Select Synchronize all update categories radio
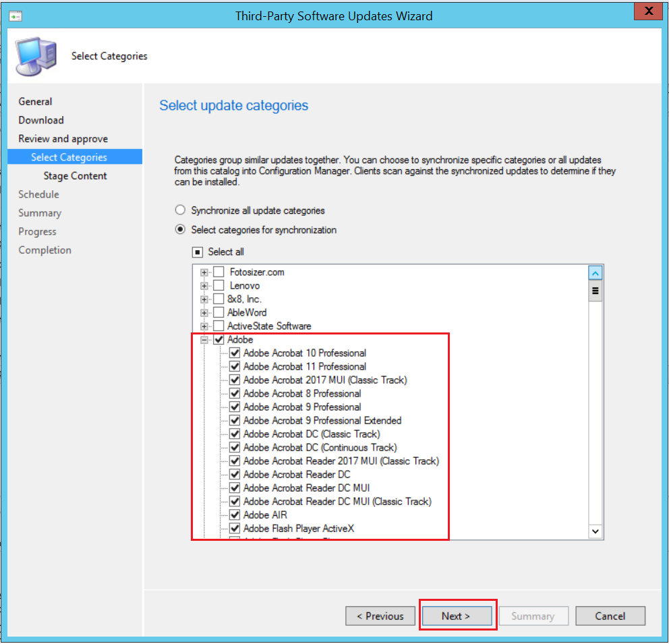Viewport: 669px width, 644px height. (181, 210)
